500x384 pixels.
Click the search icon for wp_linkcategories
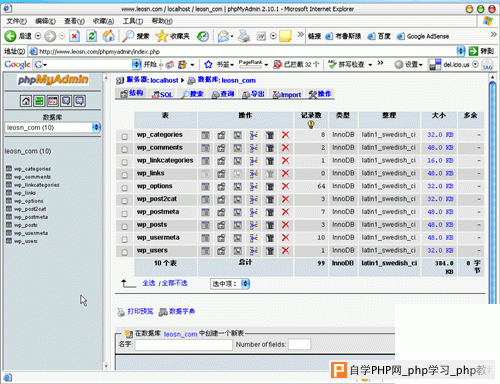[237, 161]
